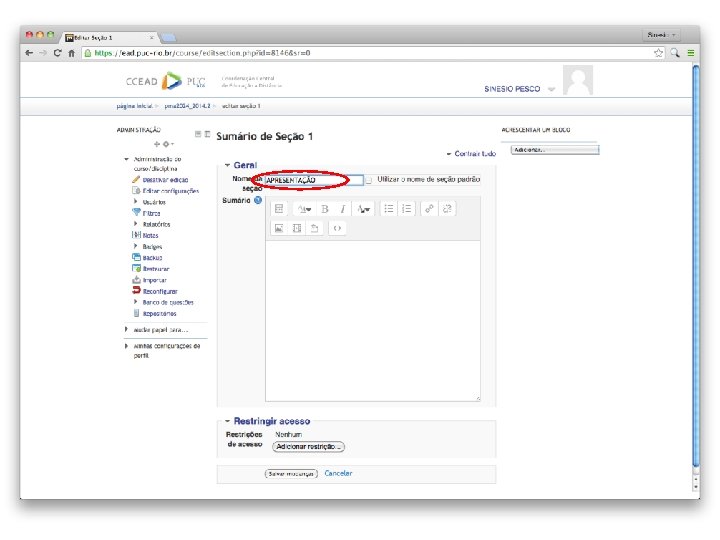
Task: Check 'Utilizar o nome de seção padrão'
Action: click(x=368, y=180)
